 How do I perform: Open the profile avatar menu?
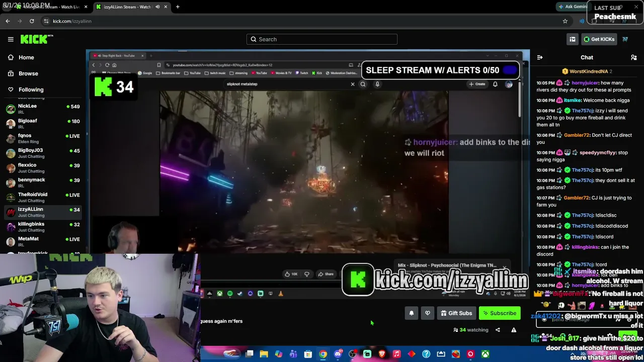click(625, 39)
